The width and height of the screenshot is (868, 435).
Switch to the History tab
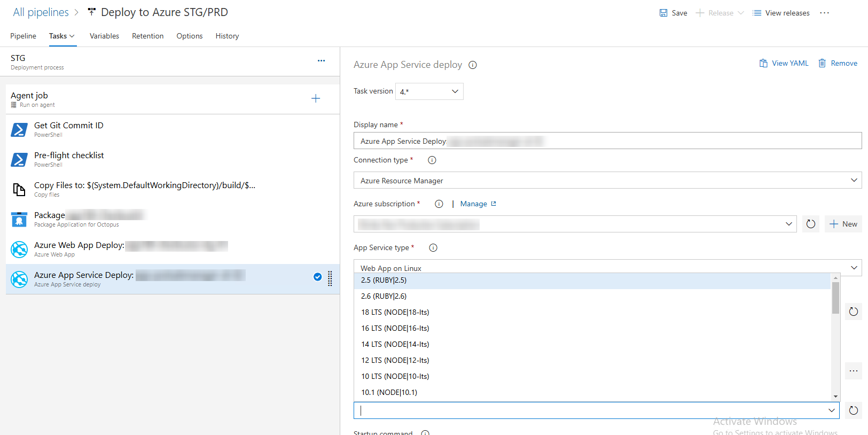pyautogui.click(x=227, y=36)
